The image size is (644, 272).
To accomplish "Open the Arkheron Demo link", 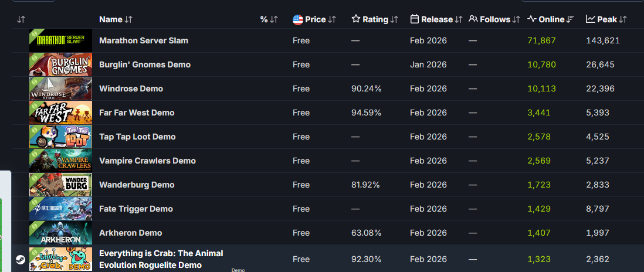I will (131, 233).
